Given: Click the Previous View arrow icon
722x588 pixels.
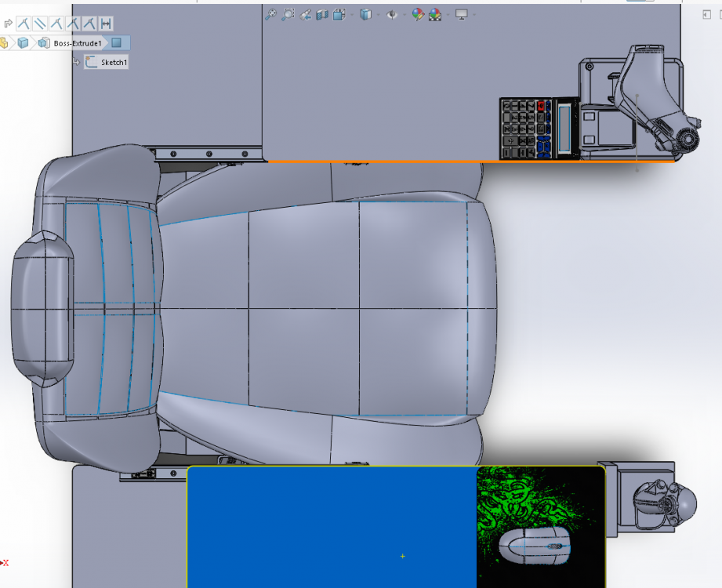Looking at the screenshot, I should pos(306,13).
